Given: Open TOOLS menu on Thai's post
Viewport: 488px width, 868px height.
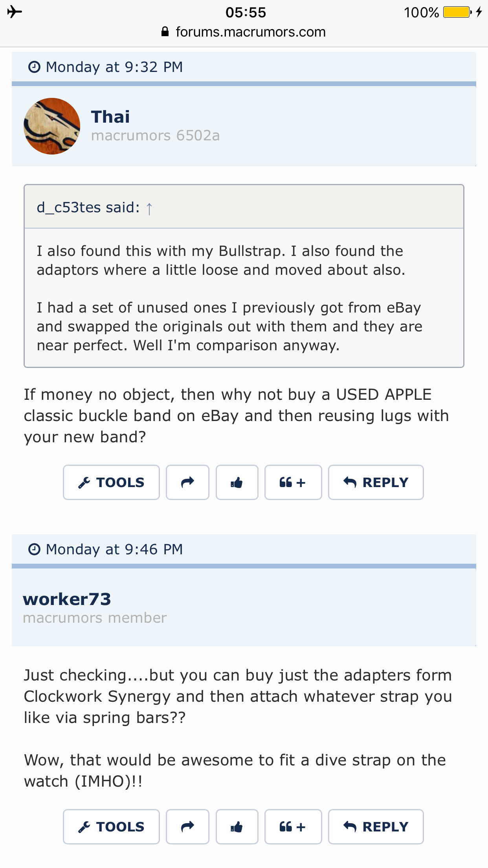Looking at the screenshot, I should coord(111,482).
